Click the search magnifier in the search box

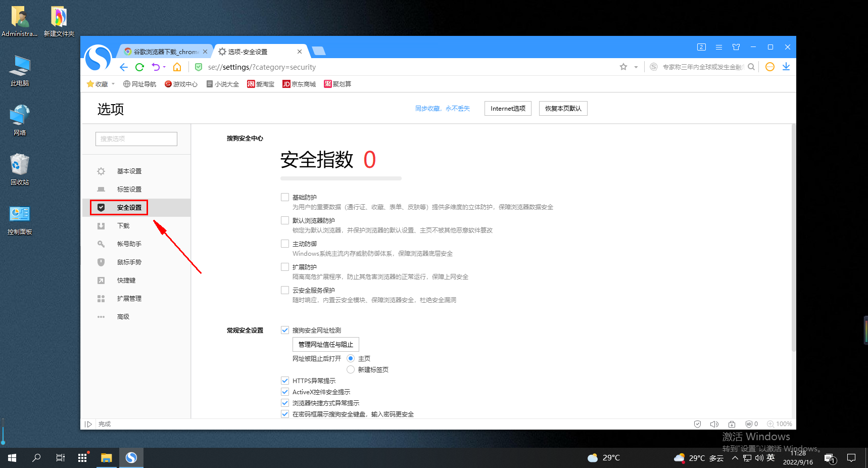pos(751,67)
